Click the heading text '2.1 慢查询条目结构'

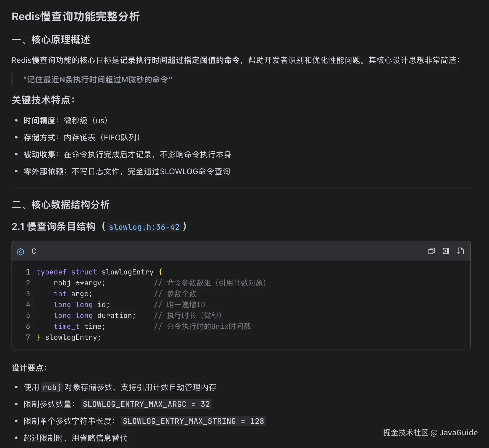pyautogui.click(x=53, y=226)
